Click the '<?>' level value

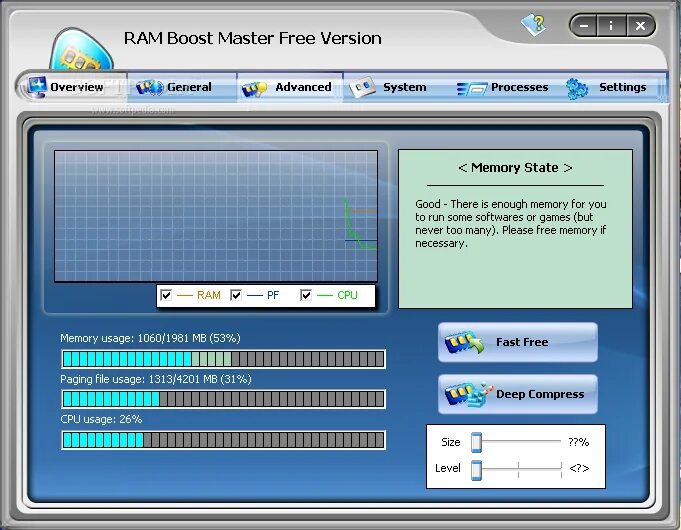[579, 468]
